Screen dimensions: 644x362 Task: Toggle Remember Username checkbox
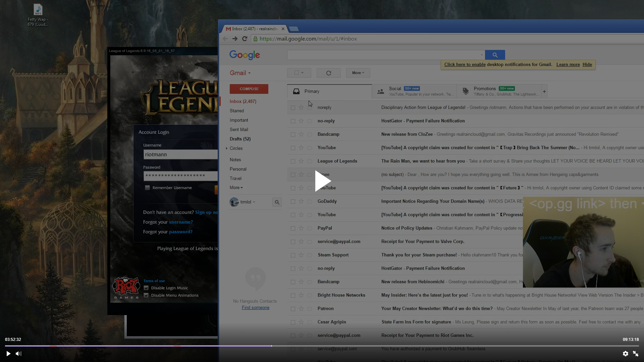tap(147, 188)
